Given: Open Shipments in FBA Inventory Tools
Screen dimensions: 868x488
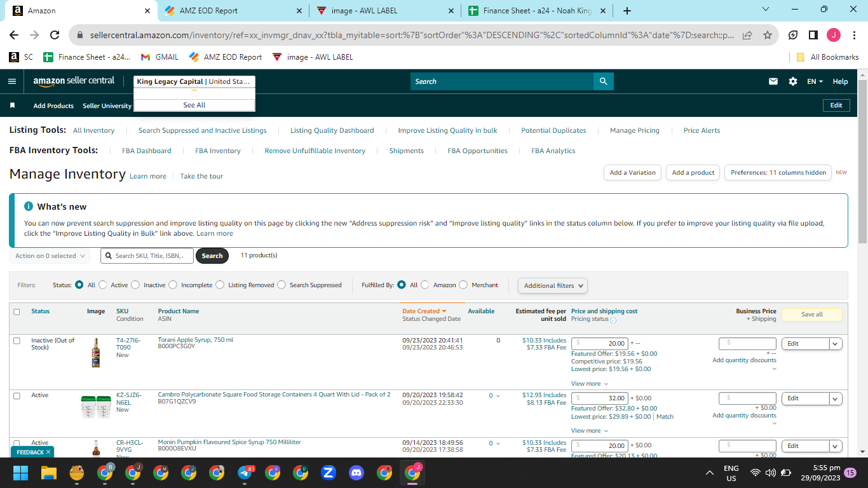Looking at the screenshot, I should [407, 151].
